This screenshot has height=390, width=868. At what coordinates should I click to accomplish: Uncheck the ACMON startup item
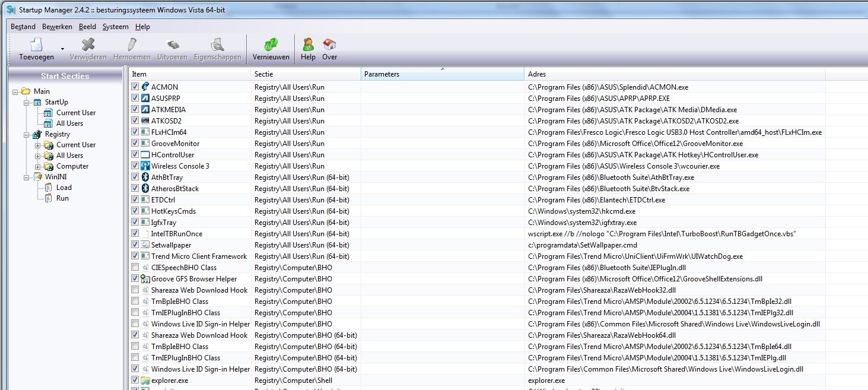pyautogui.click(x=135, y=87)
